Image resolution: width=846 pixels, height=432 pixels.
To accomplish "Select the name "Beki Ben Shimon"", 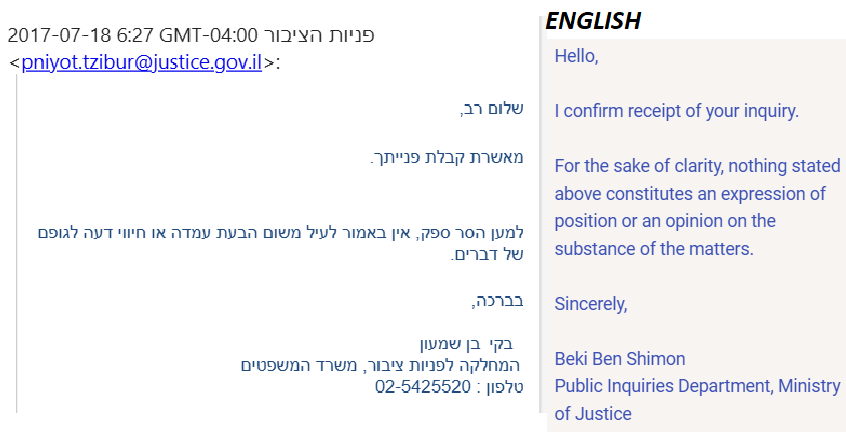I will 620,358.
